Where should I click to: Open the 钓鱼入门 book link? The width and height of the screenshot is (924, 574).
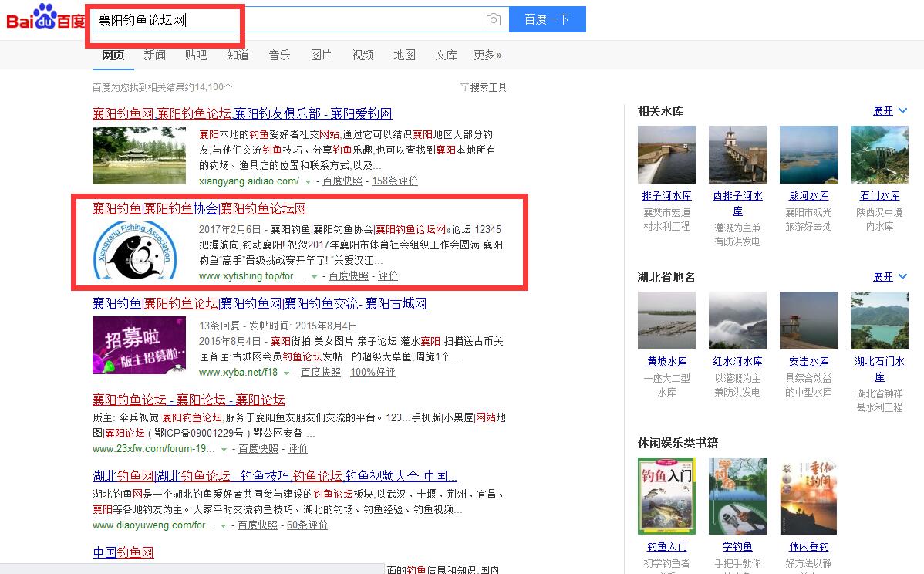666,547
